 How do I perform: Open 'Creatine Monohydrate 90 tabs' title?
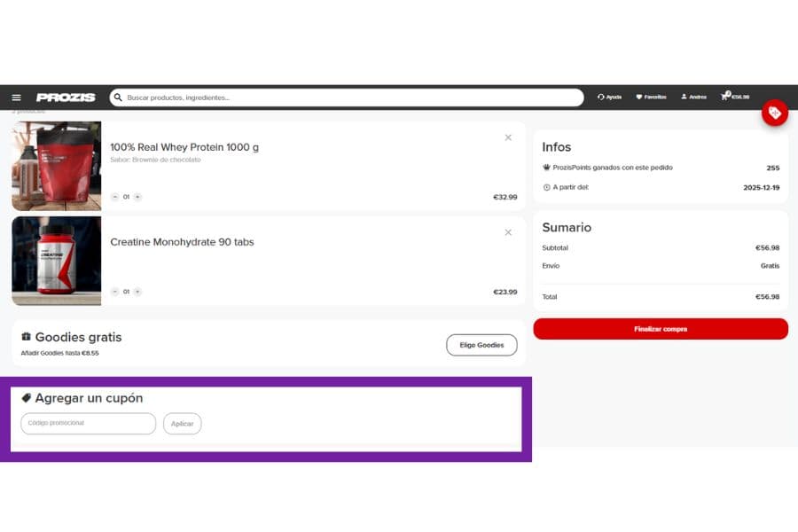point(182,242)
